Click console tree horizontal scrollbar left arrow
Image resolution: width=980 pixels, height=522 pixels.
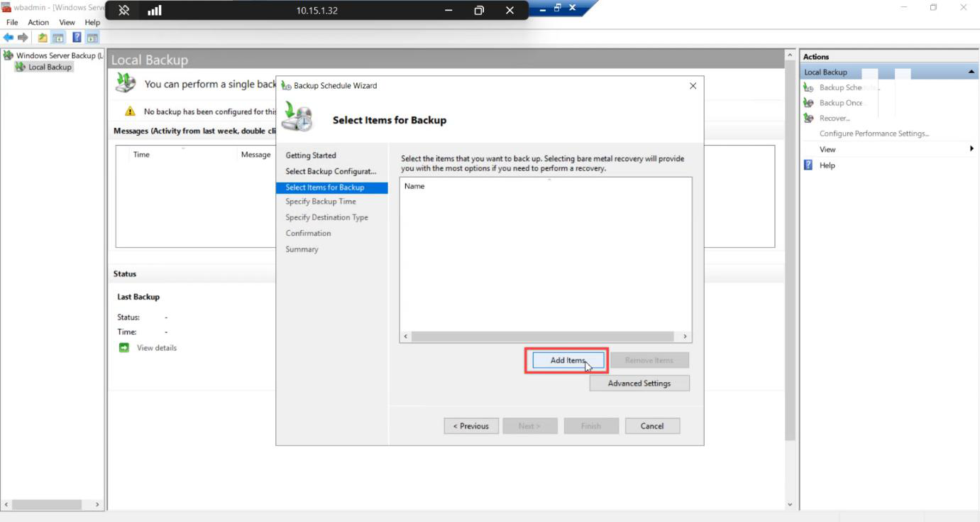tap(7, 504)
